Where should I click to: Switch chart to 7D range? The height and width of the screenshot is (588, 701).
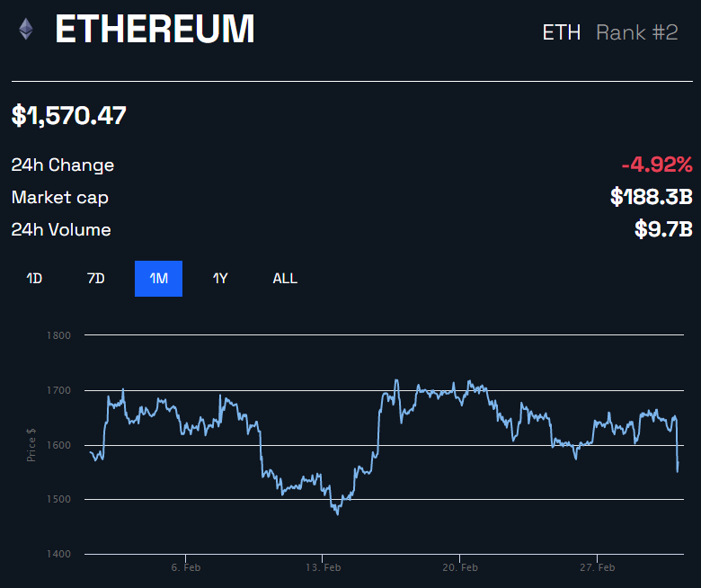click(96, 279)
